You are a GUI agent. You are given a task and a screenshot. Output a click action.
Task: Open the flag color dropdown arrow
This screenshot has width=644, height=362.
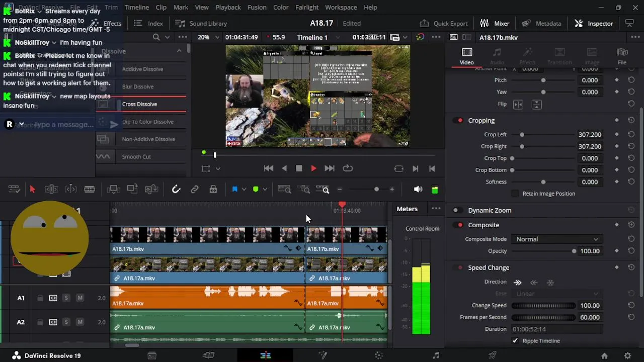pyautogui.click(x=244, y=190)
